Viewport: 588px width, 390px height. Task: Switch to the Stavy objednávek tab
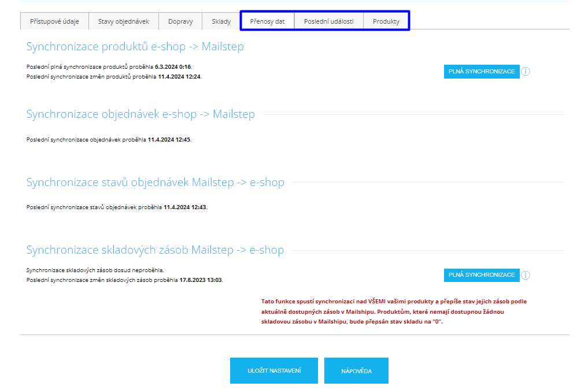(123, 21)
